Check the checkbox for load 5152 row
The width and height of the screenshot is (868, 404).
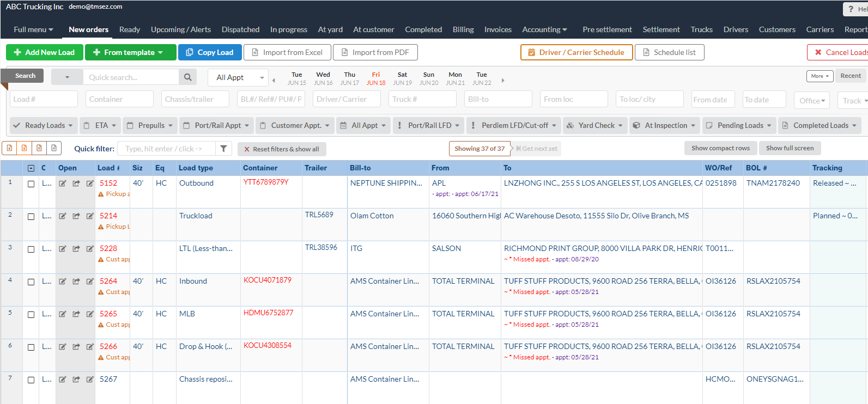[x=31, y=184]
